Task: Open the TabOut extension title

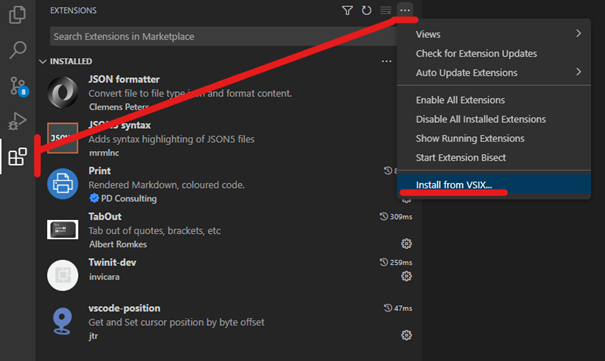Action: coord(105,217)
